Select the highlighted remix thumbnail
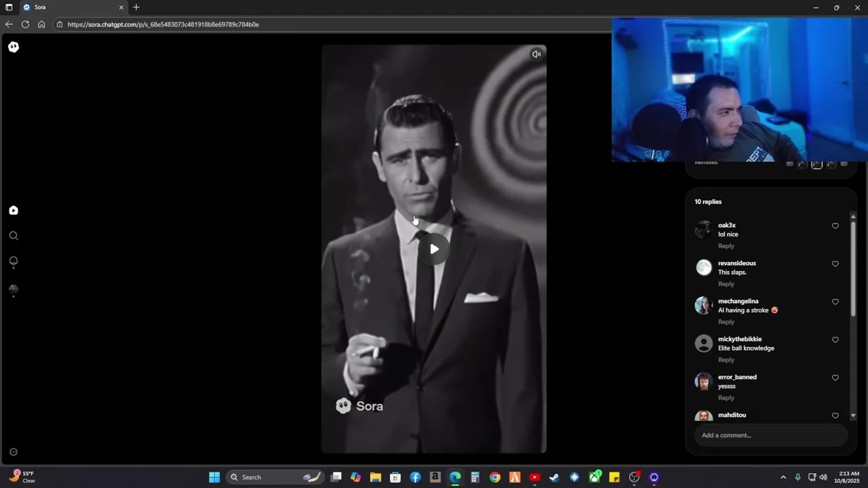This screenshot has height=488, width=868. click(x=816, y=164)
